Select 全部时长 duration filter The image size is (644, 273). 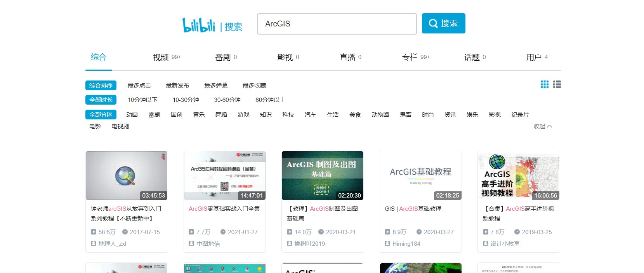click(101, 100)
